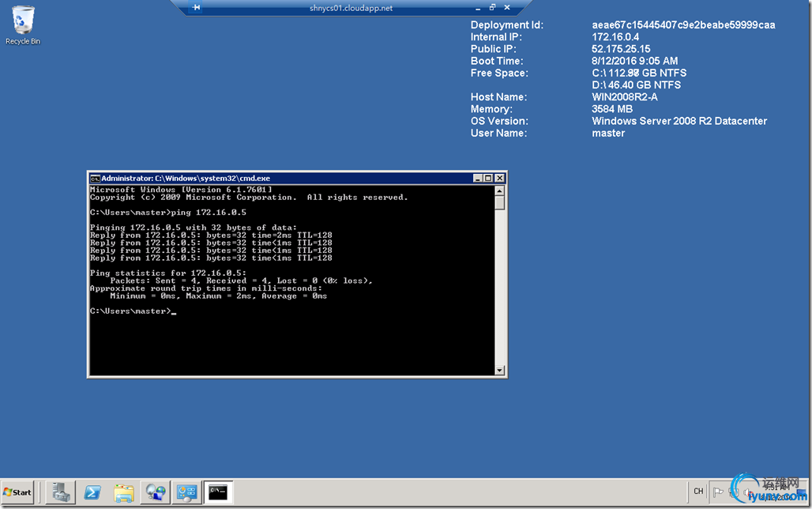
Task: Click the Deployment Id value text
Action: pyautogui.click(x=683, y=25)
